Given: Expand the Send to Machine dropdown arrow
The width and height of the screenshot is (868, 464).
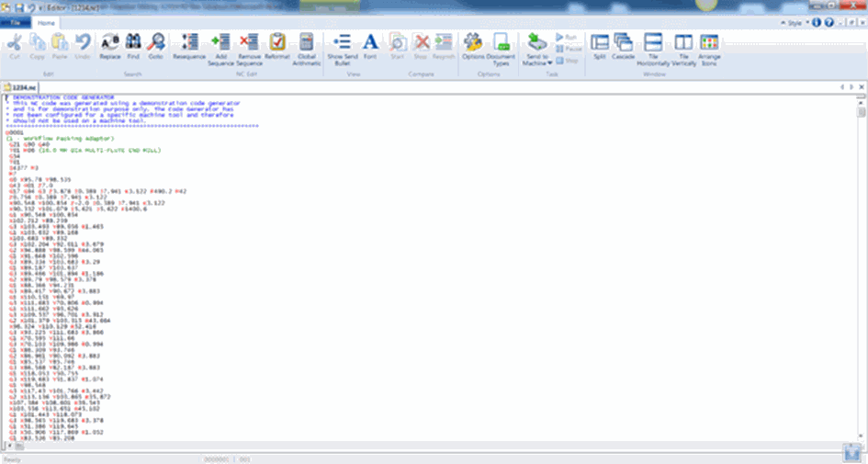Looking at the screenshot, I should coord(549,63).
